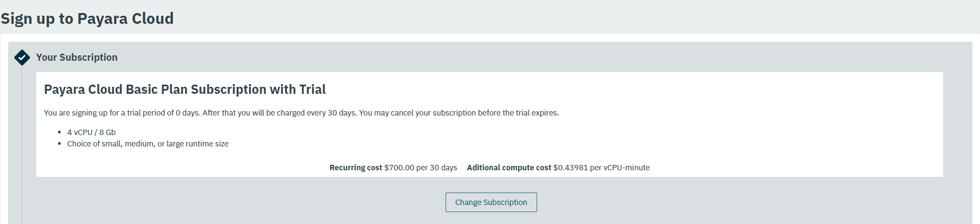Click the Additional compute cost label
This screenshot has width=980, height=224.
coord(509,168)
